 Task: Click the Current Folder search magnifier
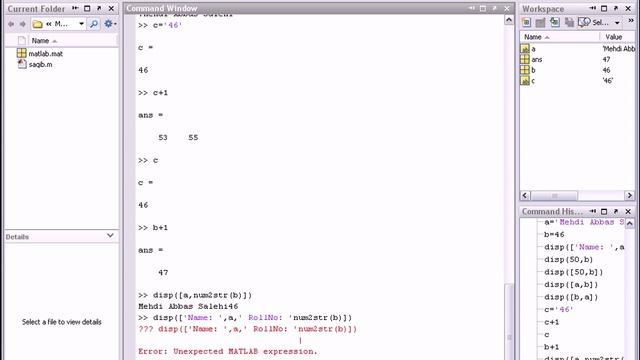(x=94, y=24)
